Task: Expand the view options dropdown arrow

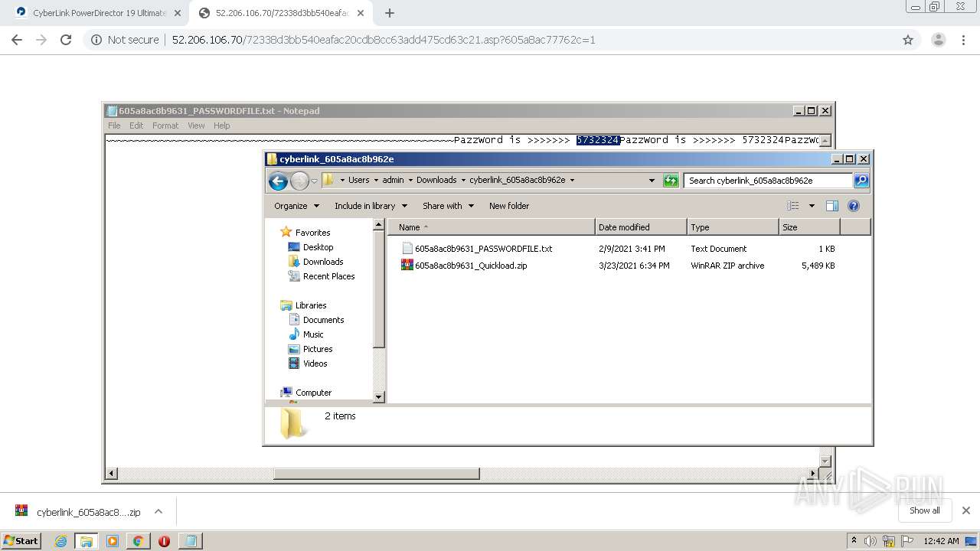Action: coord(812,206)
